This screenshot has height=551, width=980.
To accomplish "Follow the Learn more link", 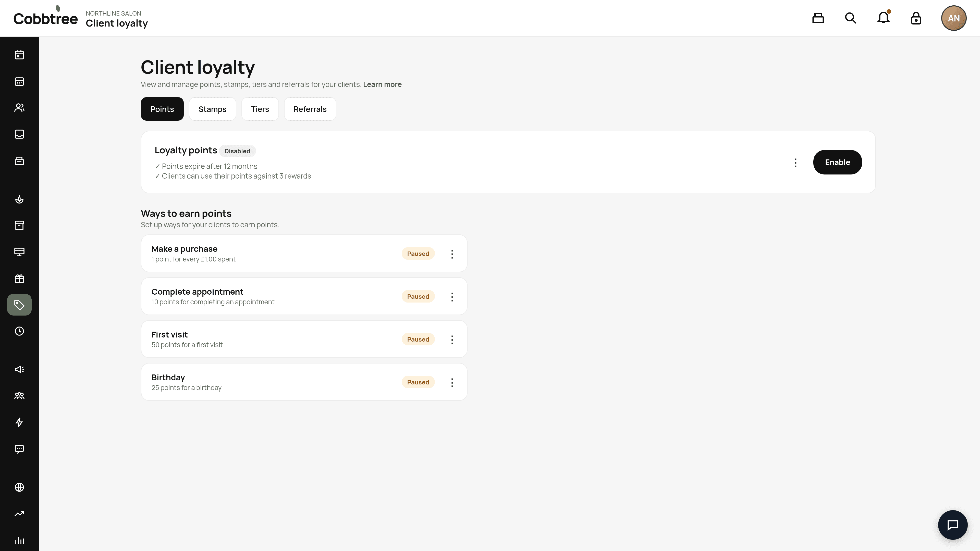I will point(382,84).
